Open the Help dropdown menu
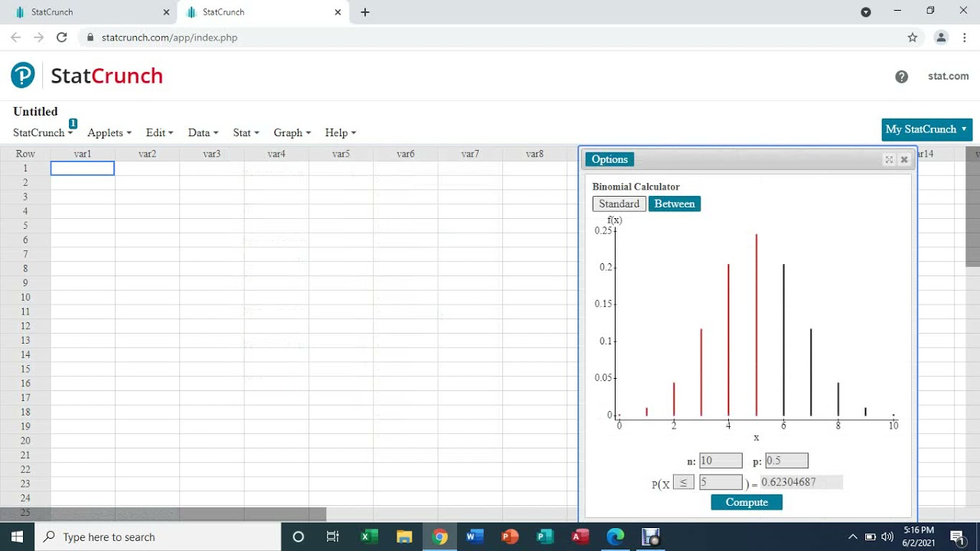This screenshot has height=551, width=980. pyautogui.click(x=340, y=132)
